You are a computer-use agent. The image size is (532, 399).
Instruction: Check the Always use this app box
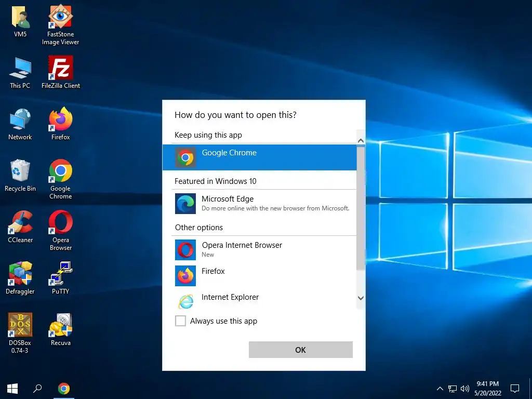[180, 321]
